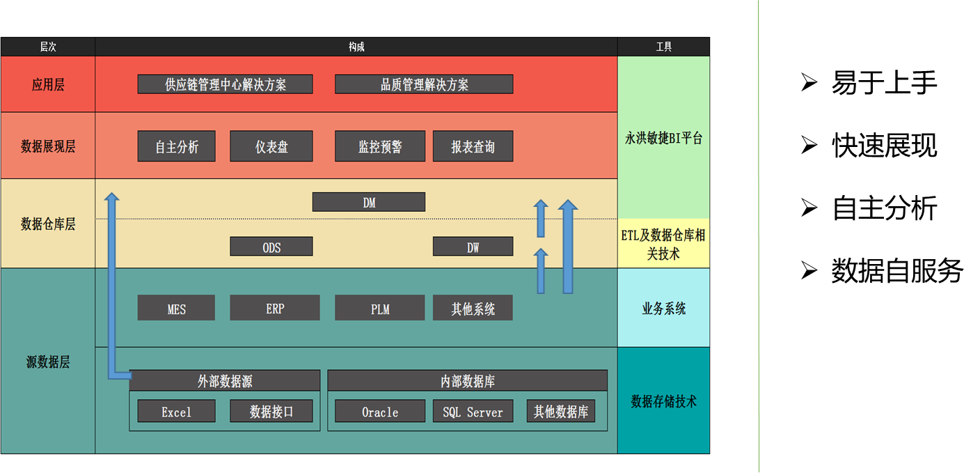Select the 其他系统 box

click(x=473, y=308)
